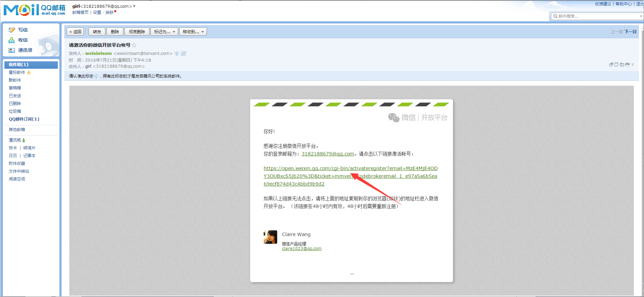Click the compose mail pencil icon
Screen dimensions: 644x297
click(12, 30)
